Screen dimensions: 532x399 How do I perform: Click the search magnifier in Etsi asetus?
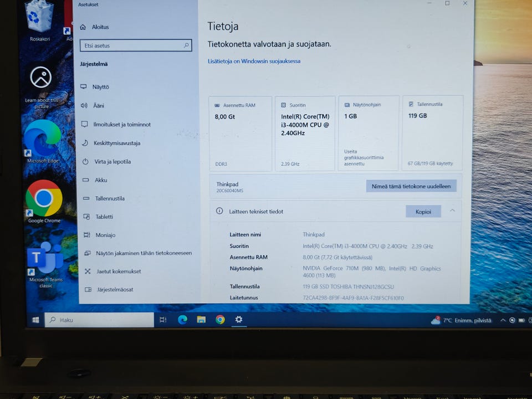[186, 45]
